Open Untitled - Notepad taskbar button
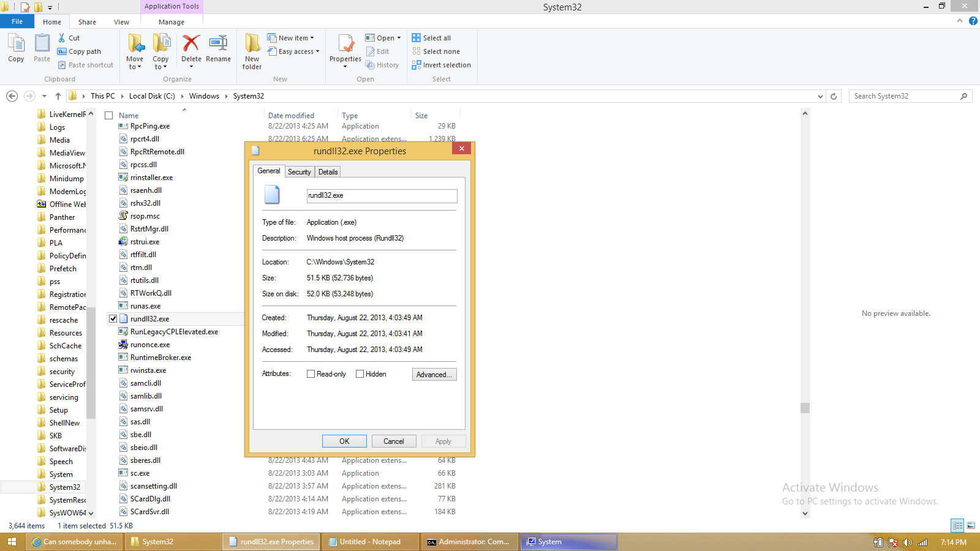 pyautogui.click(x=371, y=542)
